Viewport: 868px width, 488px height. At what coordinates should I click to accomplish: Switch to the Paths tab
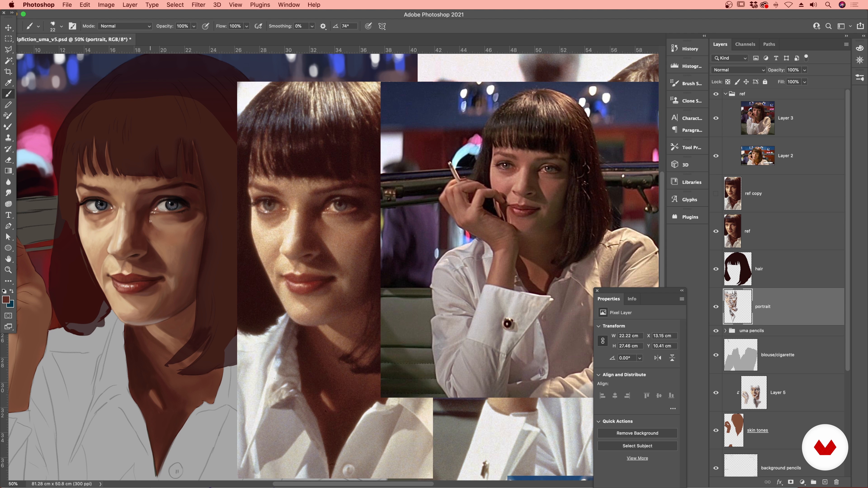769,44
